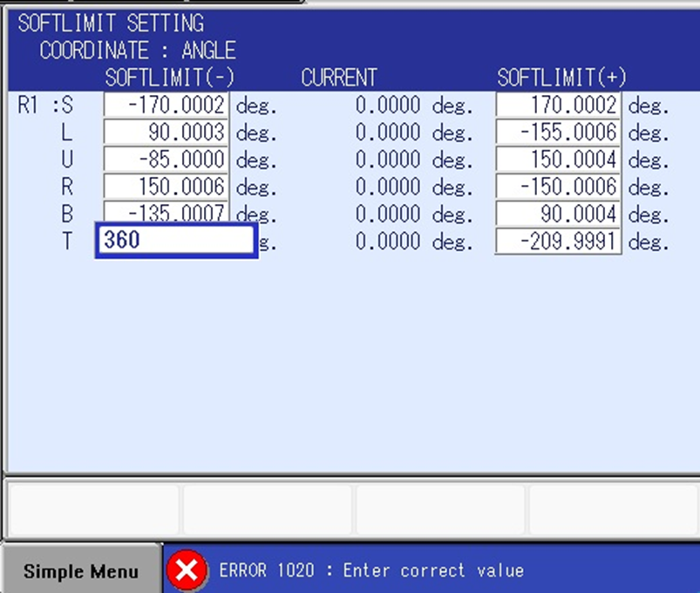
Task: Click the red X error icon
Action: tap(187, 571)
